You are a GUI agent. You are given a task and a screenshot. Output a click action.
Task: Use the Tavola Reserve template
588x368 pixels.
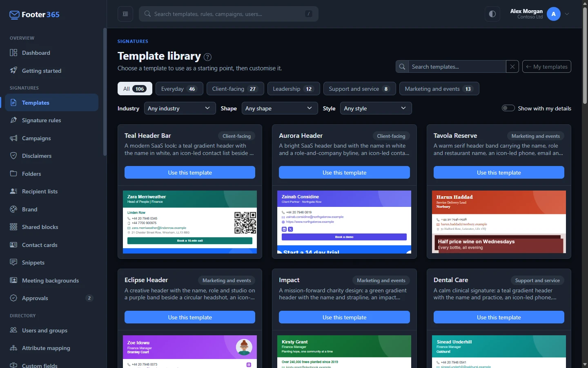tap(499, 173)
